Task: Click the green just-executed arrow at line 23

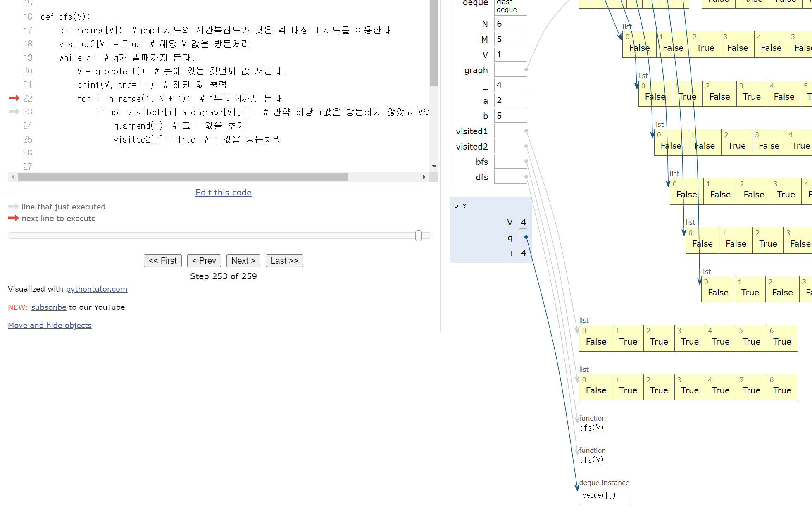Action: click(14, 112)
